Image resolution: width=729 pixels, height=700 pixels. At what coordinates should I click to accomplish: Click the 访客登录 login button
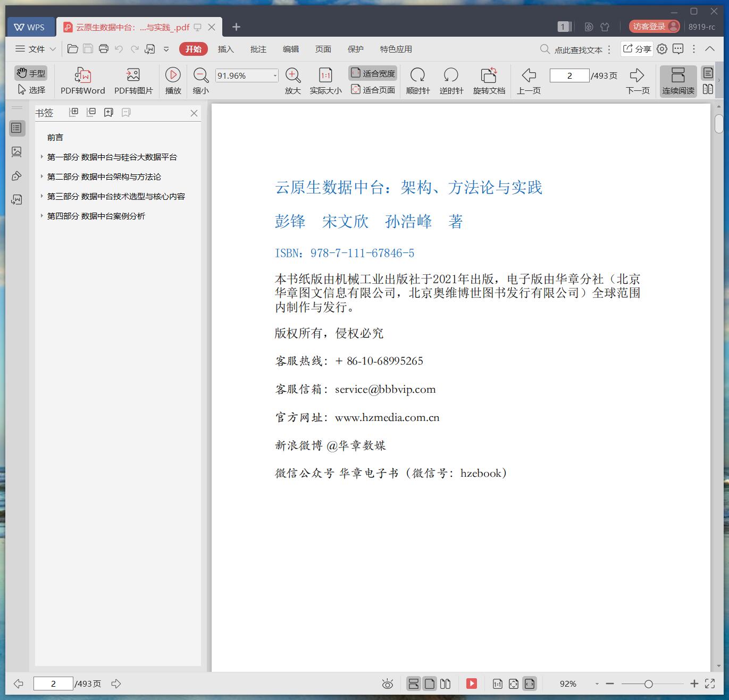coord(655,27)
